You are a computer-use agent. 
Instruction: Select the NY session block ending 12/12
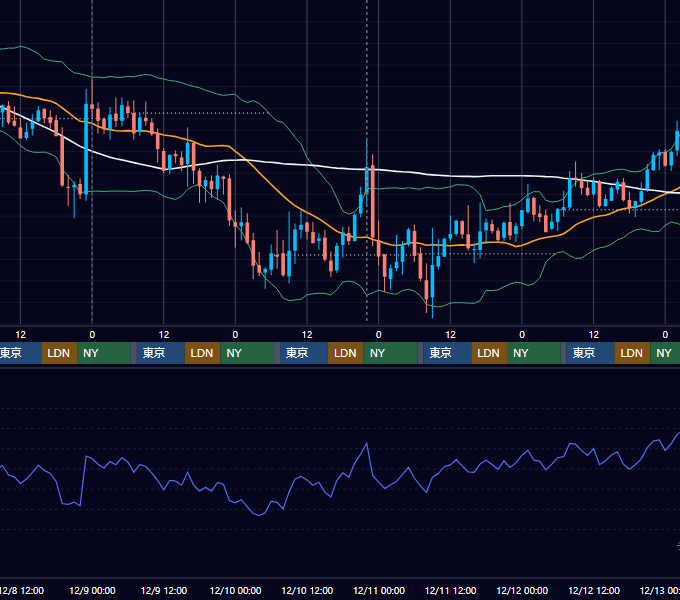[534, 353]
